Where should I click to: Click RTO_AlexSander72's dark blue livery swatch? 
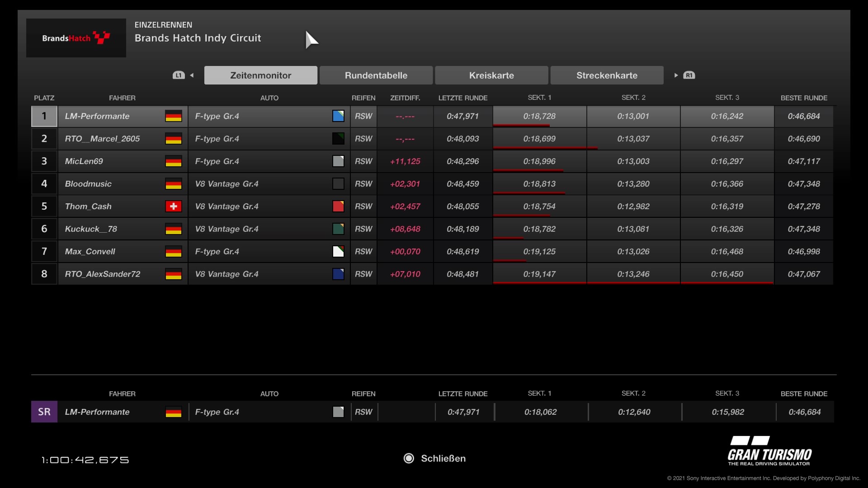(x=338, y=274)
